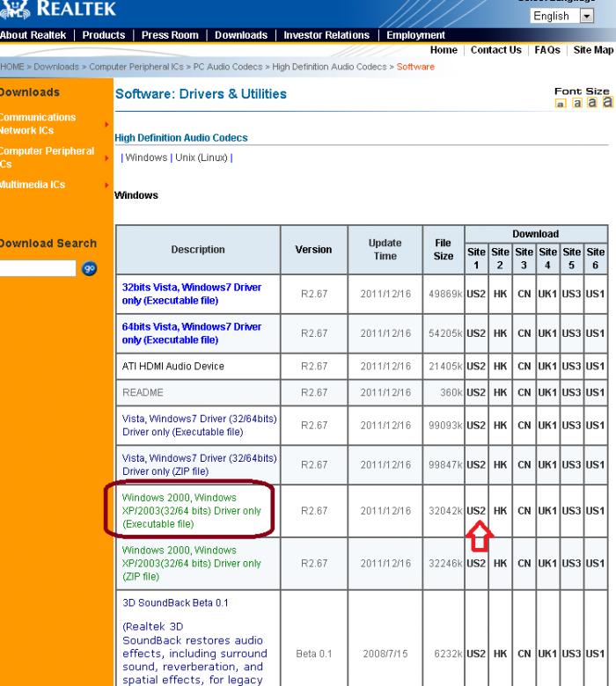The height and width of the screenshot is (686, 616).
Task: Click file size 32042k cell
Action: tap(444, 511)
